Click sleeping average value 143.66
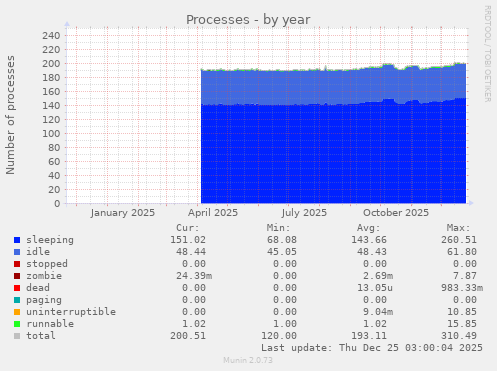Screen dimensions: 497x371 tap(369, 240)
